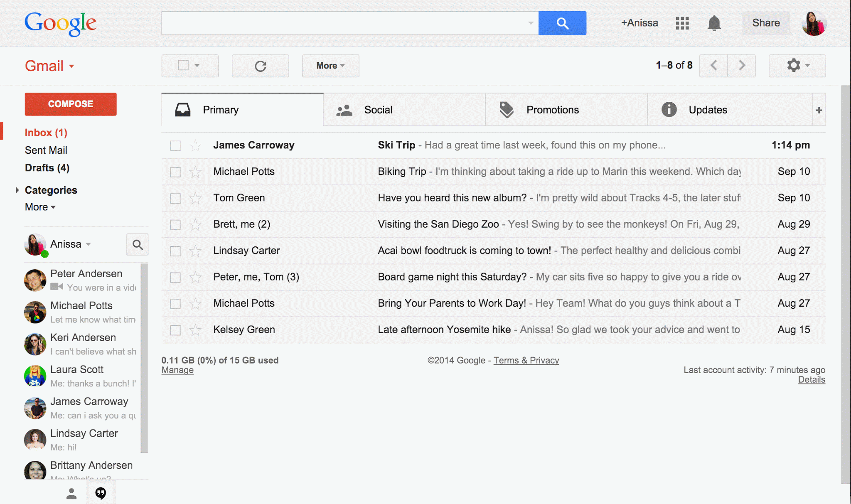Click the Google Apps grid icon

[682, 22]
